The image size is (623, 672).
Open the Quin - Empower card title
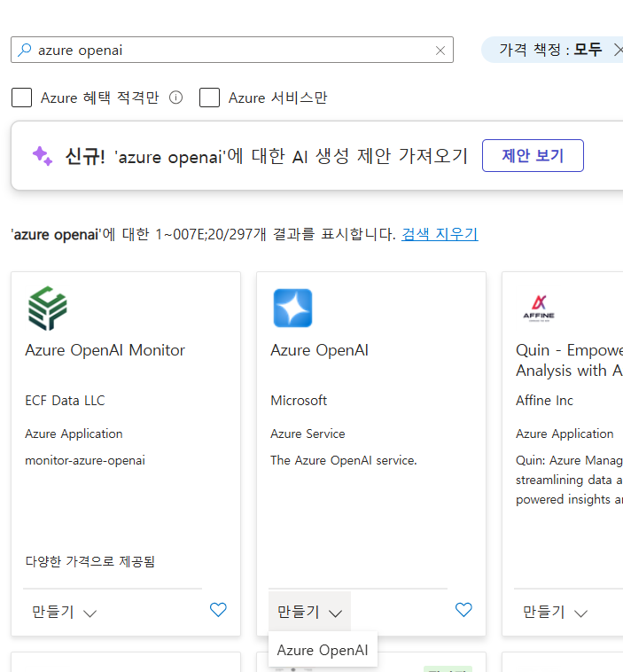coord(570,360)
